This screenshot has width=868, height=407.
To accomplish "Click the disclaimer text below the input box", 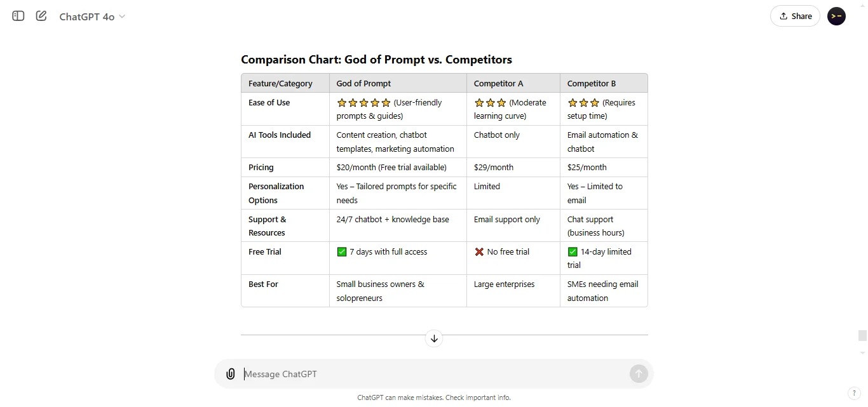I will (433, 397).
